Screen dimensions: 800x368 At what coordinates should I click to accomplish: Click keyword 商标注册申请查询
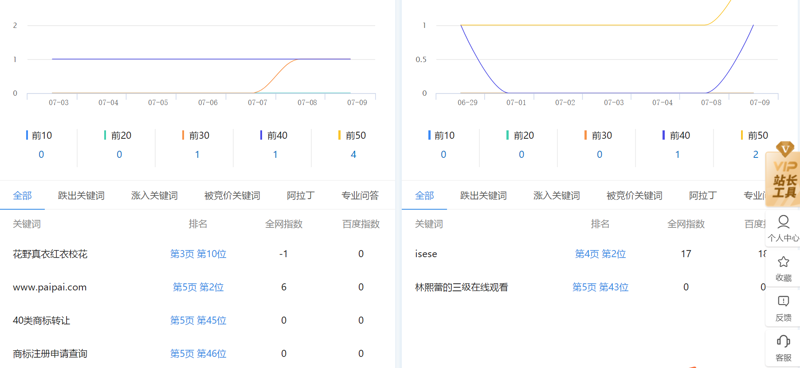pos(50,354)
